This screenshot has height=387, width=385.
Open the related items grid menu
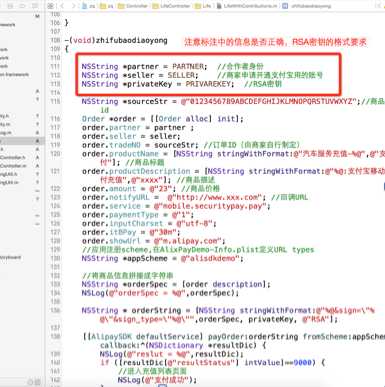tap(50, 6)
